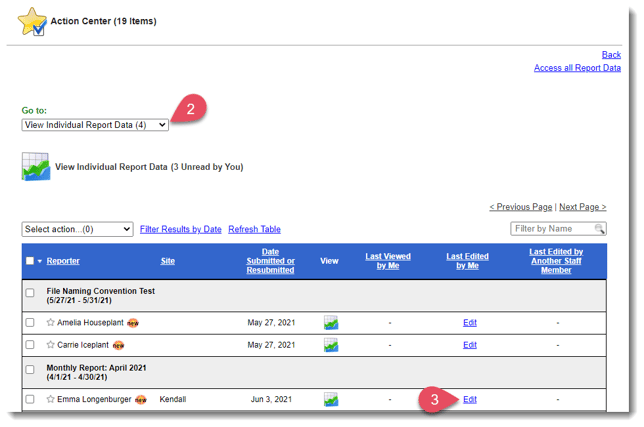
Task: Go to Next Page link
Action: (x=582, y=207)
